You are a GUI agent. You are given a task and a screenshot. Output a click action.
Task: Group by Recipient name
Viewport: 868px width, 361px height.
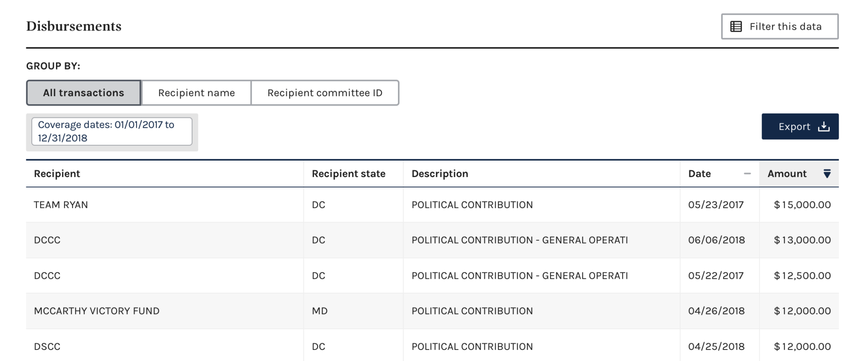click(196, 93)
